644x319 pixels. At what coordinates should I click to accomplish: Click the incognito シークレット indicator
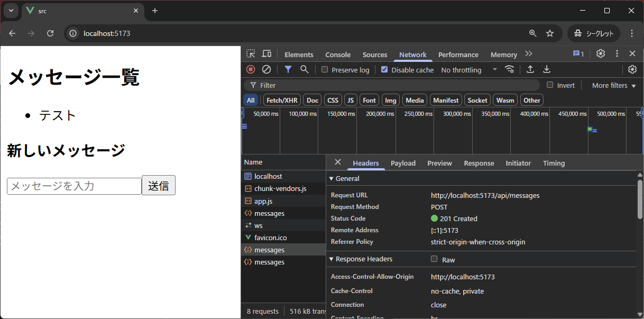point(594,33)
